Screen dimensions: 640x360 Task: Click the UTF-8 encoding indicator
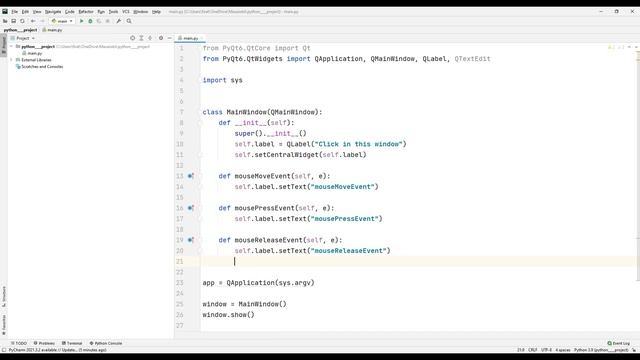(546, 350)
